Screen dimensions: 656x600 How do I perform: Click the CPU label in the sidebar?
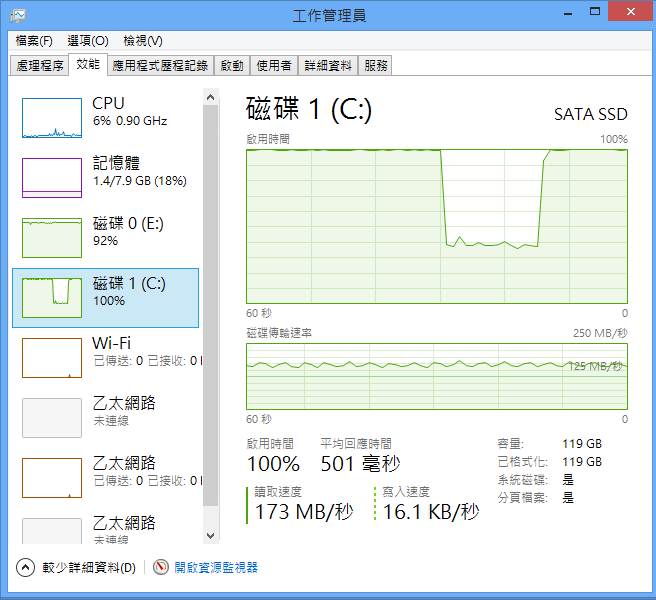108,103
